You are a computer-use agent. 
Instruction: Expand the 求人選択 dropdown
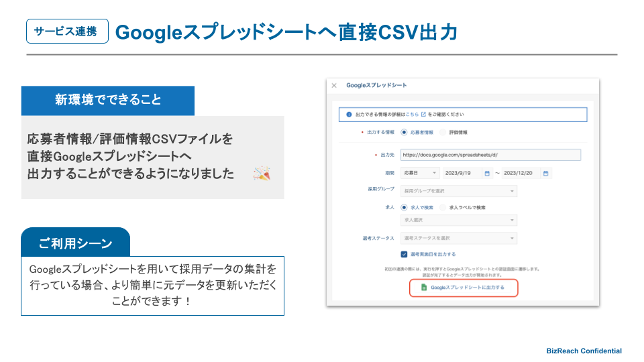(459, 220)
